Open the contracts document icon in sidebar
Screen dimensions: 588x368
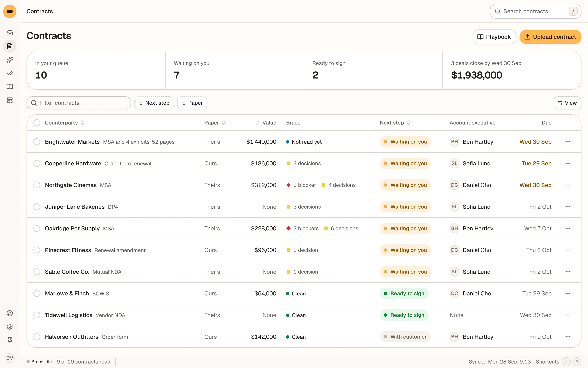[x=10, y=46]
